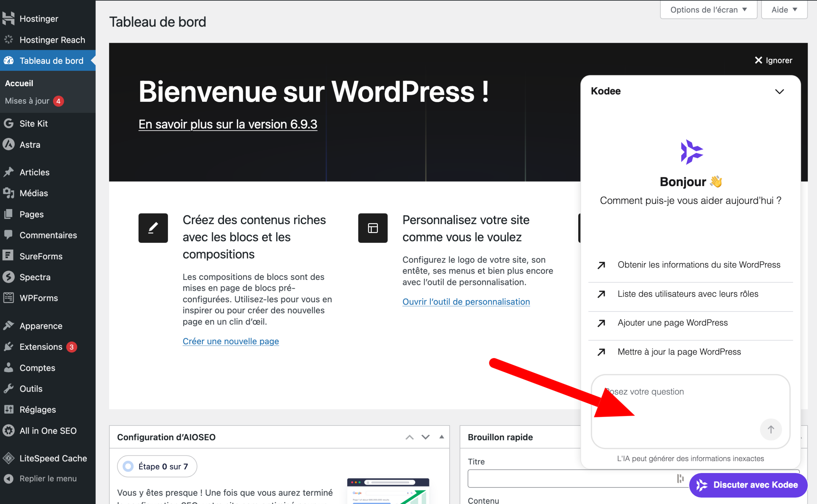
Task: Click the Discuter avec Kodee button
Action: [748, 485]
